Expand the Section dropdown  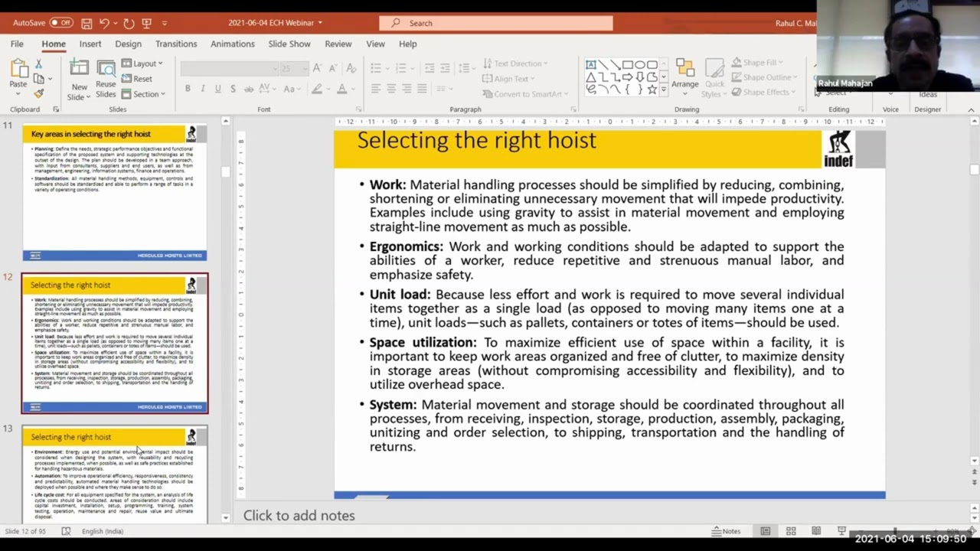(143, 94)
